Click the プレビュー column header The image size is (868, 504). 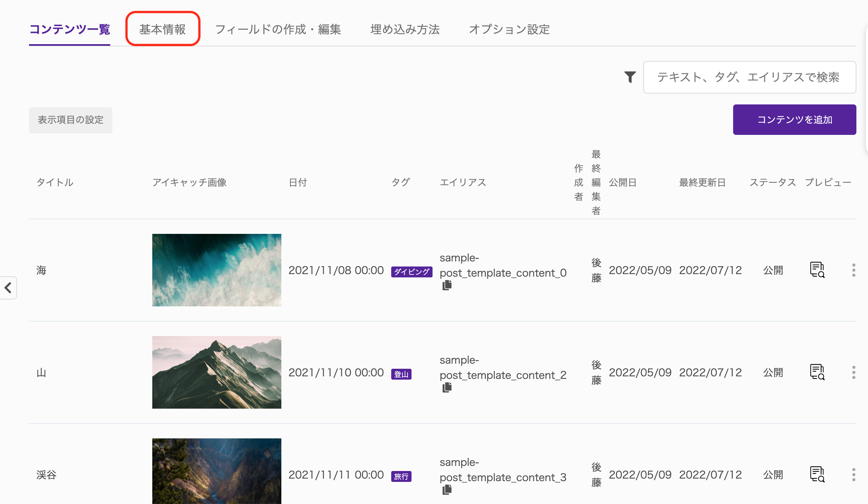click(x=828, y=182)
